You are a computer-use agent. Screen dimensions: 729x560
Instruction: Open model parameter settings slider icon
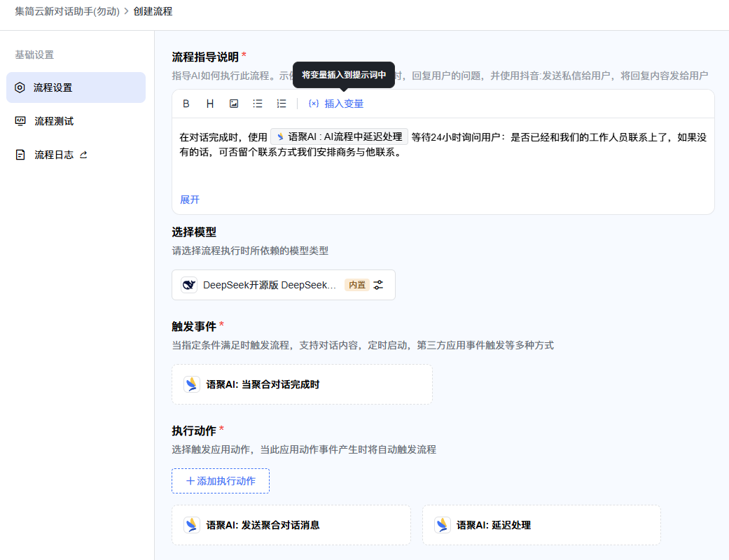378,285
